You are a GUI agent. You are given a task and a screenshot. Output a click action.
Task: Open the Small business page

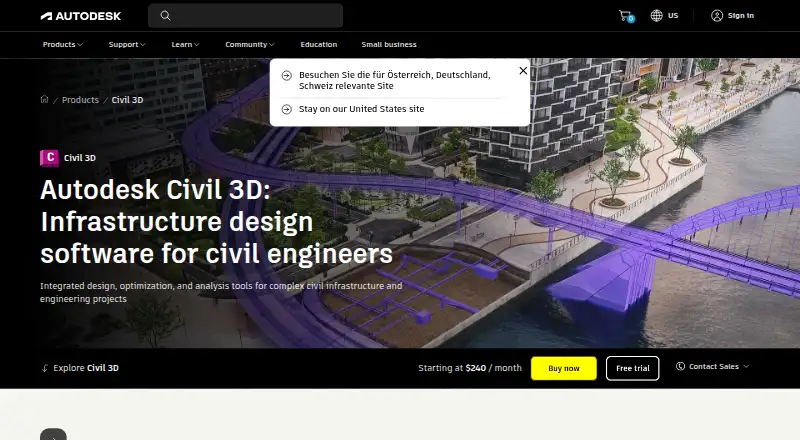click(x=389, y=45)
